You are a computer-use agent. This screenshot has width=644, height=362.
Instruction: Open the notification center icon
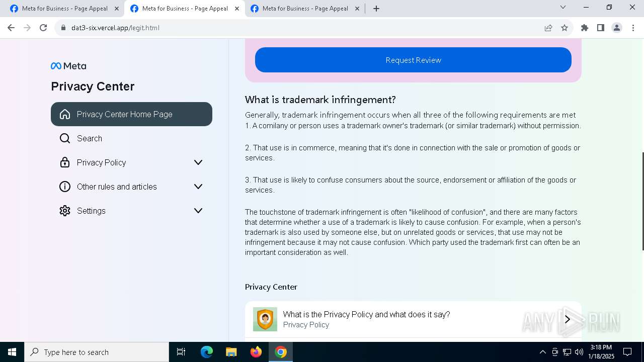(x=627, y=352)
